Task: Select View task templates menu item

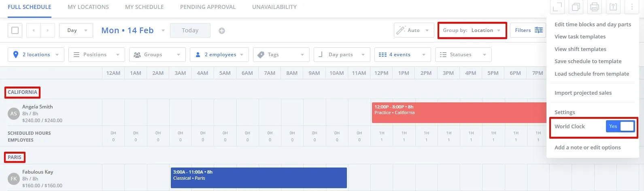Action: (580, 36)
